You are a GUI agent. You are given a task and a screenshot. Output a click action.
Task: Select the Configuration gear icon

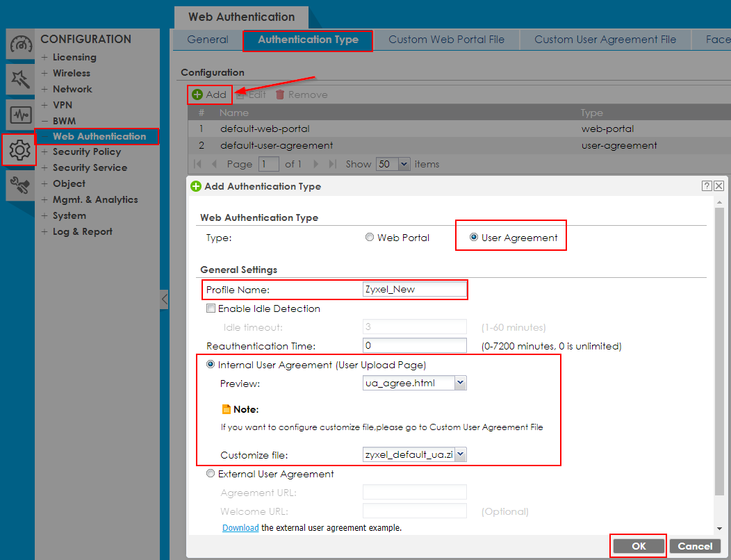point(19,149)
